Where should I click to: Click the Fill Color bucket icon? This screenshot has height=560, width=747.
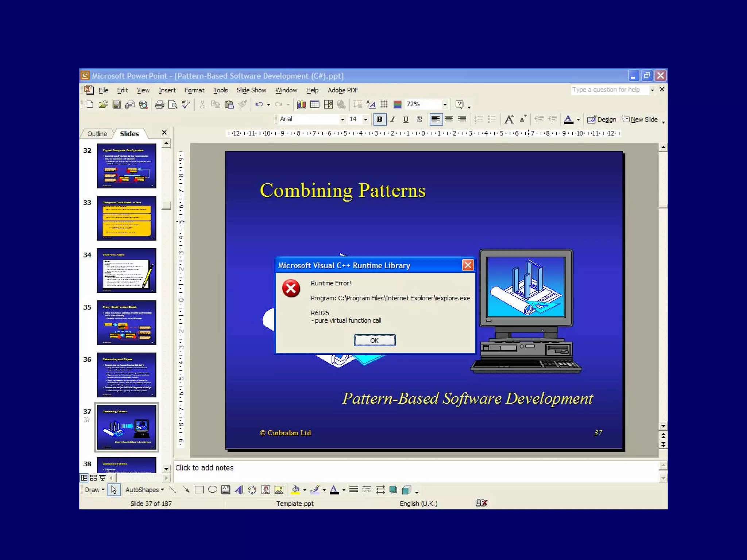pos(295,490)
